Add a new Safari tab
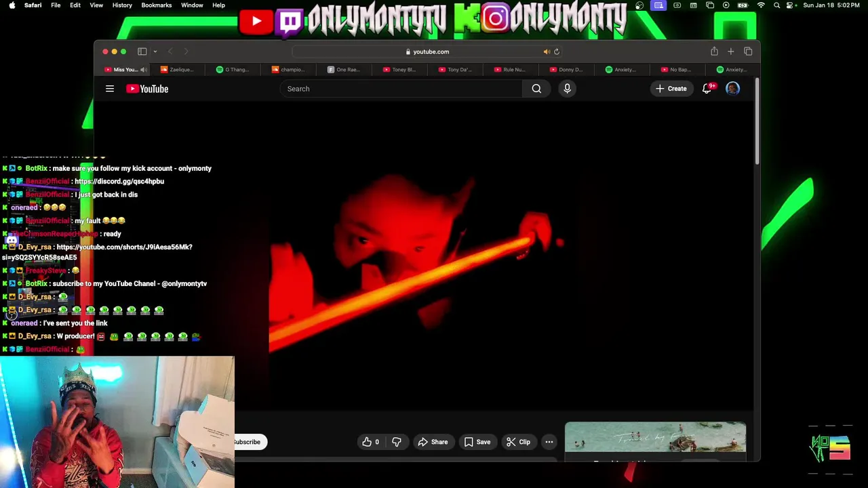This screenshot has width=868, height=488. [731, 52]
